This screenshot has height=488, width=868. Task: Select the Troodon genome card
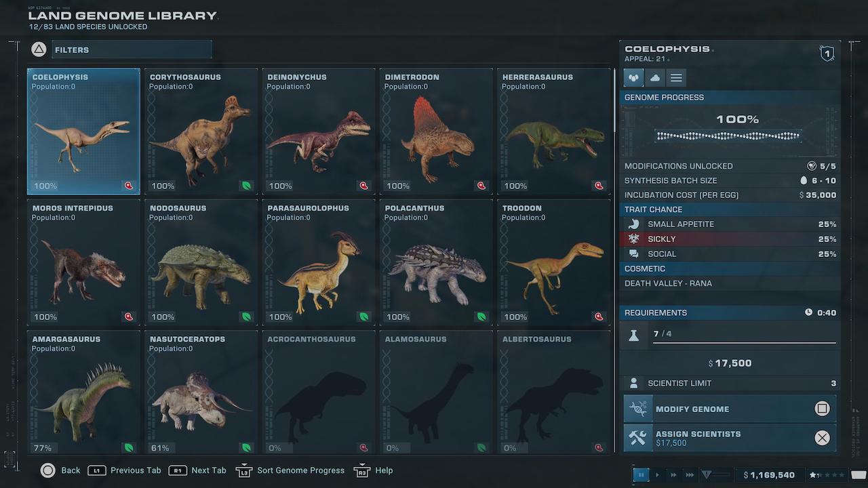pyautogui.click(x=554, y=262)
